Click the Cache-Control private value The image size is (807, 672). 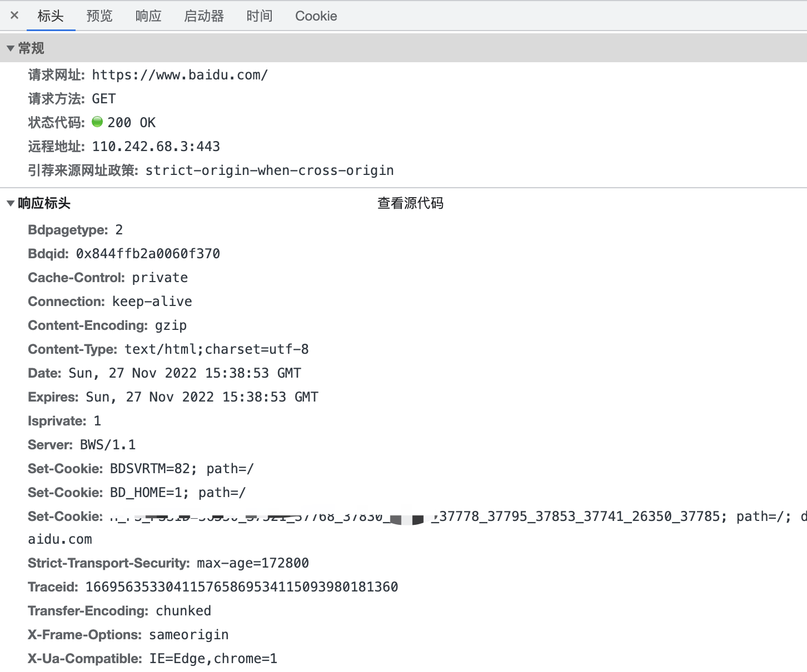click(x=160, y=278)
